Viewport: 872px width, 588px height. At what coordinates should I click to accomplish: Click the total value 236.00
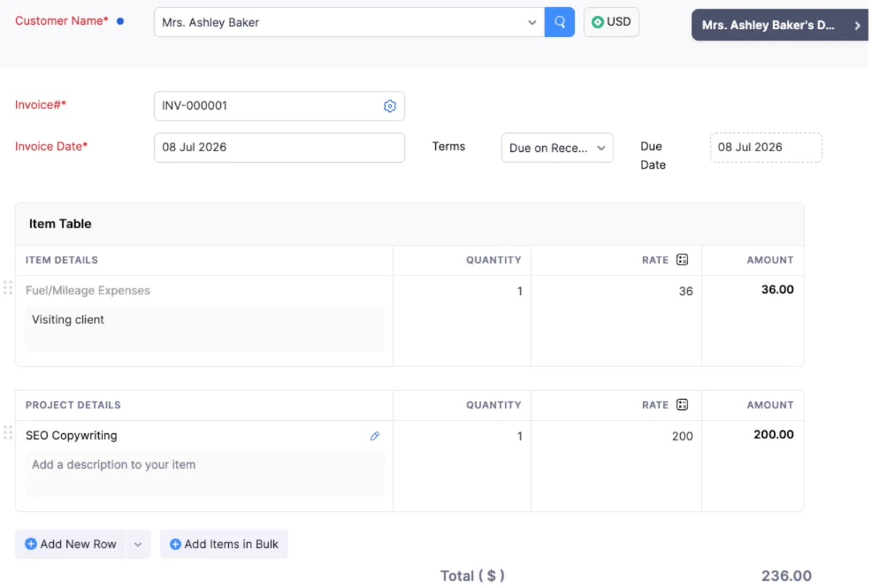(786, 576)
